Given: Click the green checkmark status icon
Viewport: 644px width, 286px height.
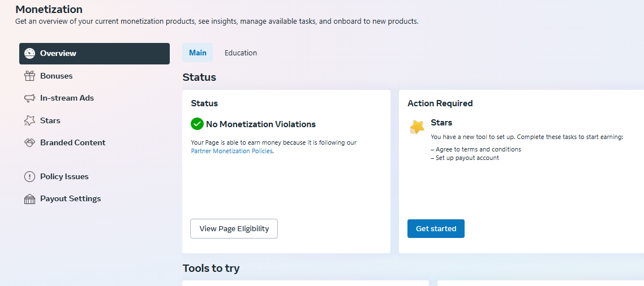Looking at the screenshot, I should (x=197, y=124).
